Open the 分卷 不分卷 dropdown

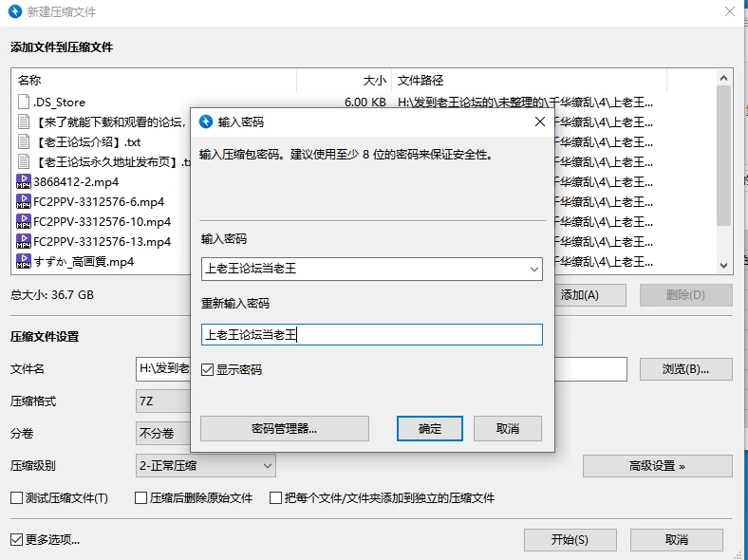[163, 433]
